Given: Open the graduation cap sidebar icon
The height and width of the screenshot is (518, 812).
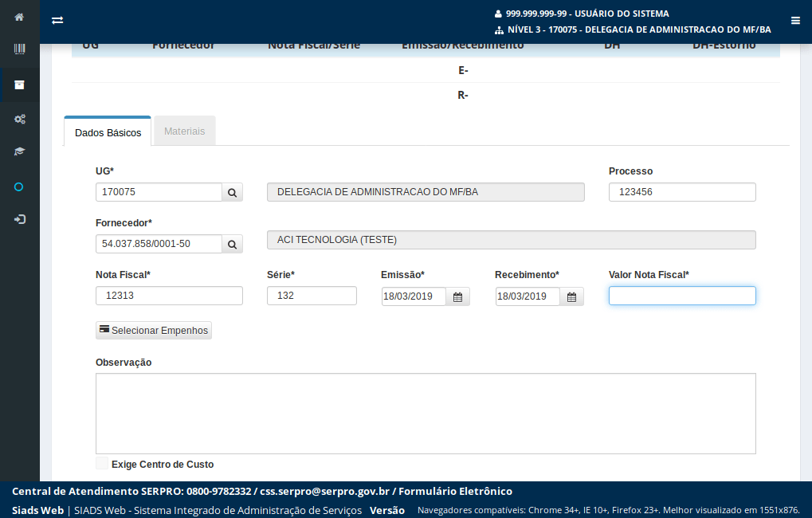Looking at the screenshot, I should [x=20, y=151].
